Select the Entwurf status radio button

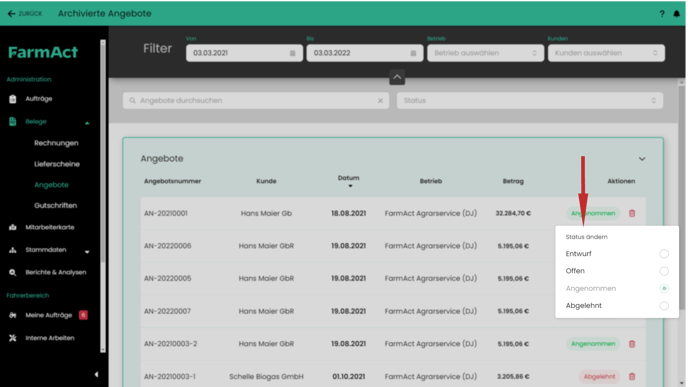coord(664,254)
